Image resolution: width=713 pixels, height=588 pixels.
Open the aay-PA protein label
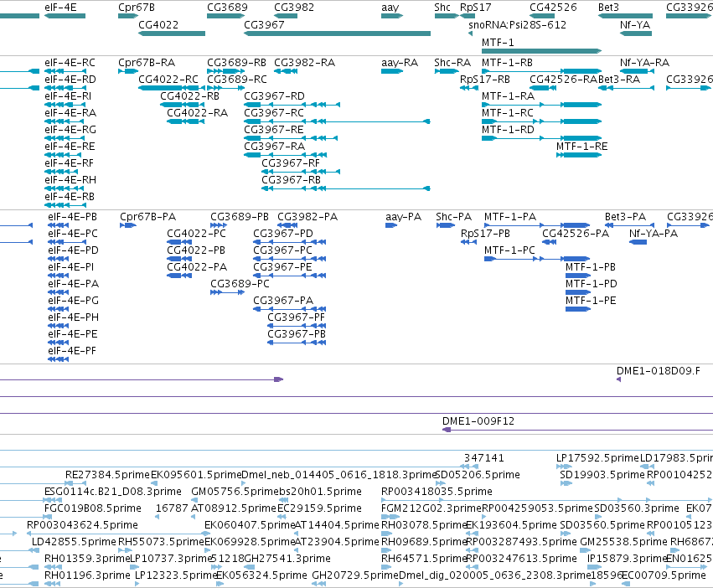[404, 216]
